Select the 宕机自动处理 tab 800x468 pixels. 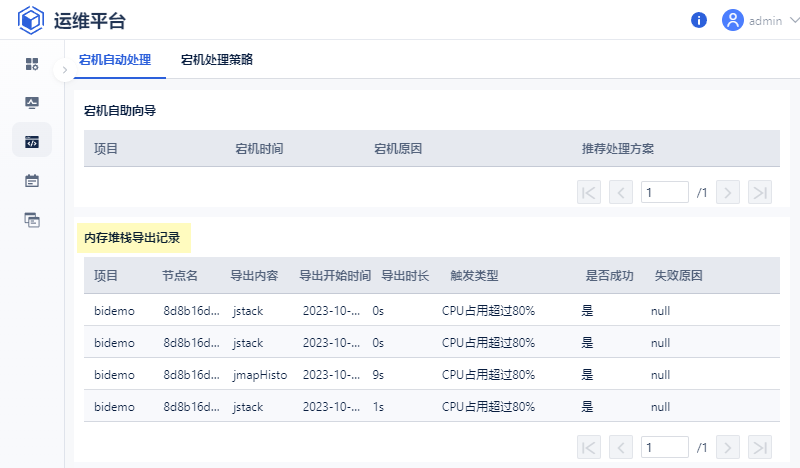click(115, 60)
